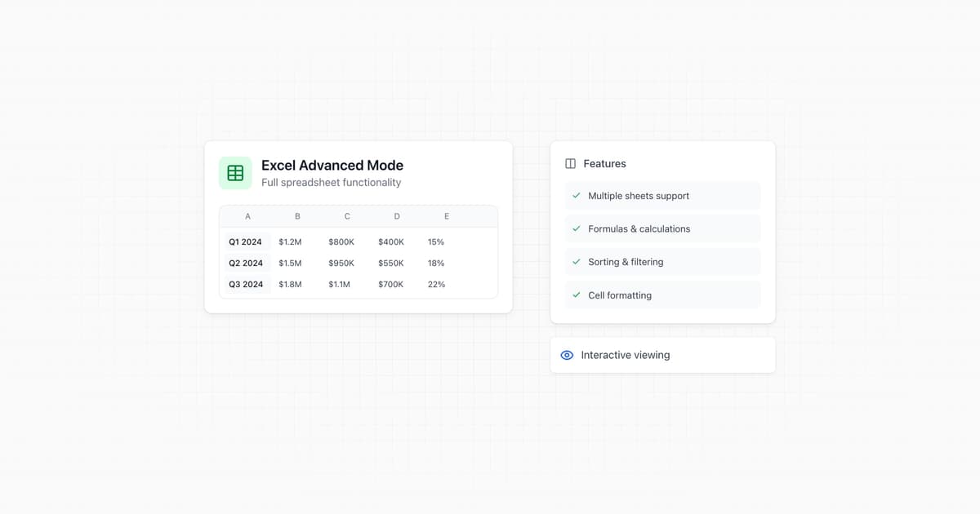Screen dimensions: 980x514
Task: Select the Formulas & calculations feature row
Action: 661,228
